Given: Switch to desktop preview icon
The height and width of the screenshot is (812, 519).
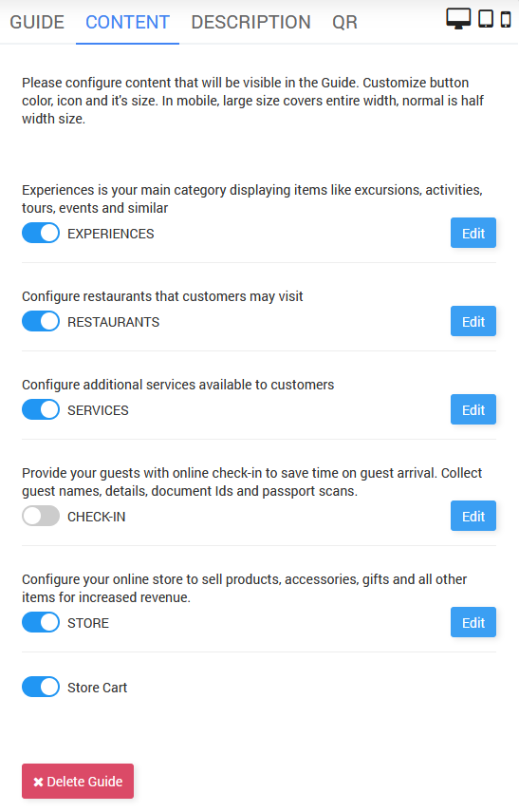Looking at the screenshot, I should click(458, 19).
